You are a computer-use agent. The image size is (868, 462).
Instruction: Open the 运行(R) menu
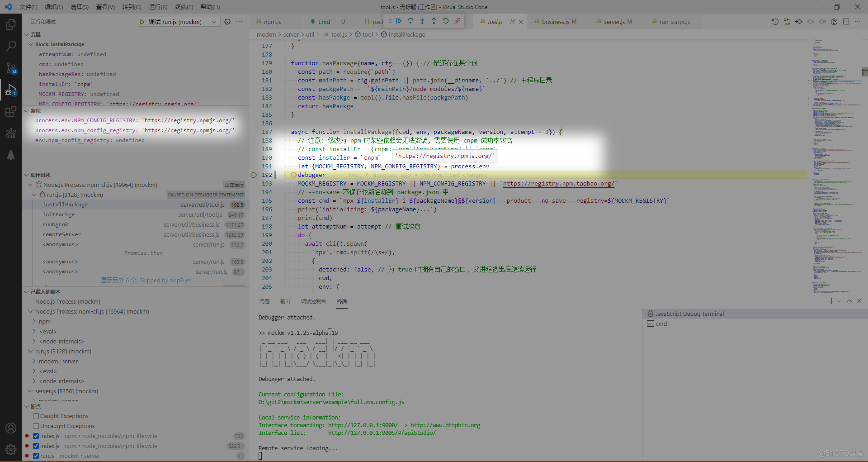point(158,7)
